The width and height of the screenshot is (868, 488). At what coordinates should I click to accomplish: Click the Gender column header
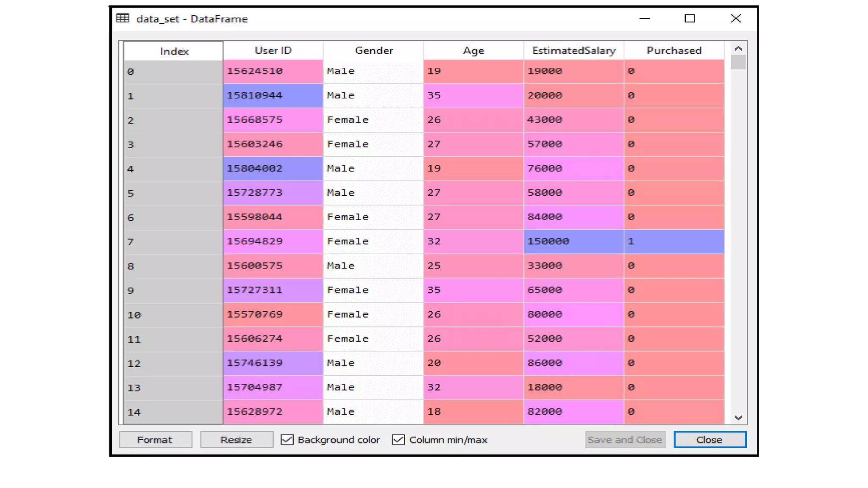point(373,50)
